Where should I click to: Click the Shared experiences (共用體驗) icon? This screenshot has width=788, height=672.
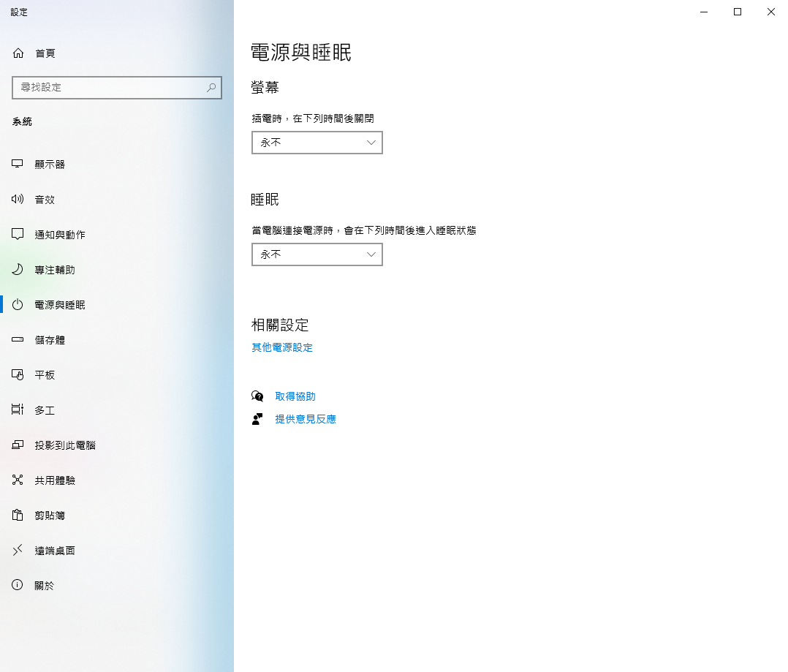pyautogui.click(x=18, y=480)
